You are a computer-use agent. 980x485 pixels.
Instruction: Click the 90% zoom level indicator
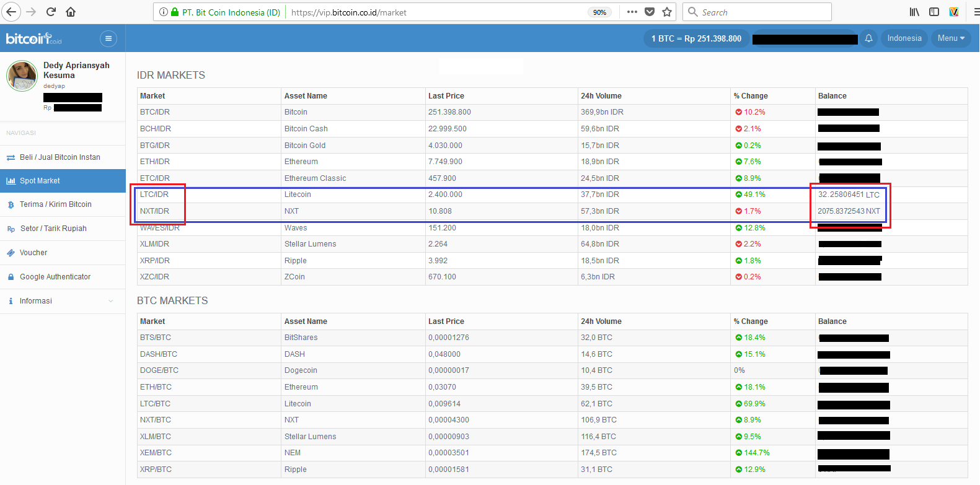[599, 12]
